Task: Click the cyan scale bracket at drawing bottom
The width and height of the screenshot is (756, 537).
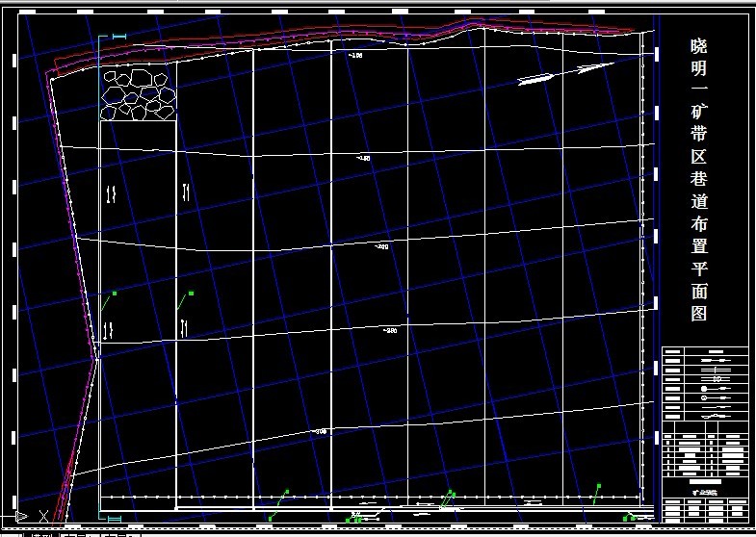Action: click(115, 519)
